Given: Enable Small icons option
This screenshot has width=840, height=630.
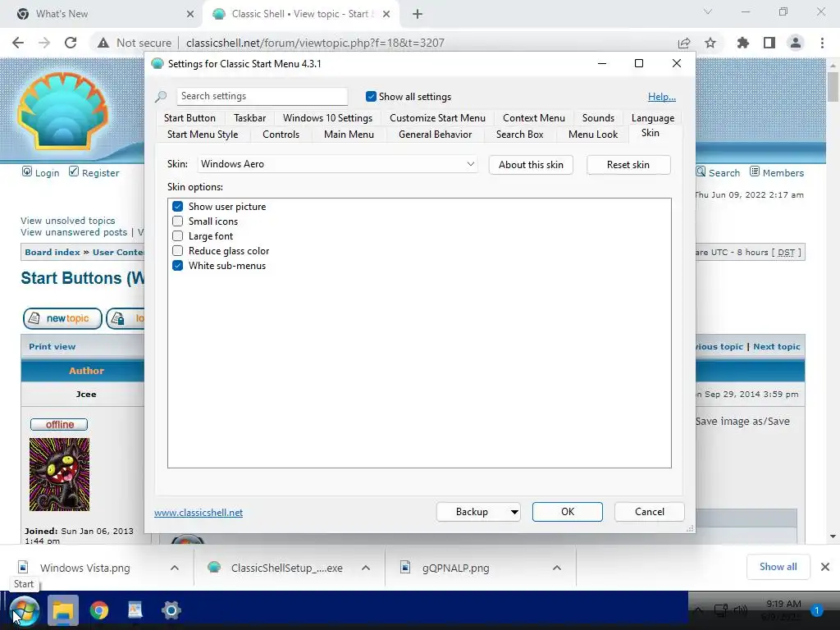Looking at the screenshot, I should [x=177, y=221].
